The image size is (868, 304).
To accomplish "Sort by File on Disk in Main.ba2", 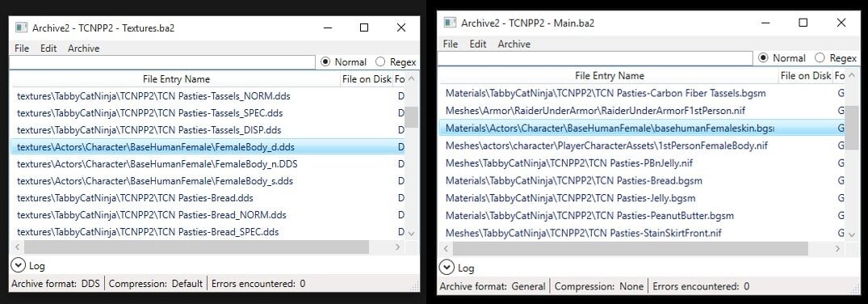I will click(x=806, y=75).
